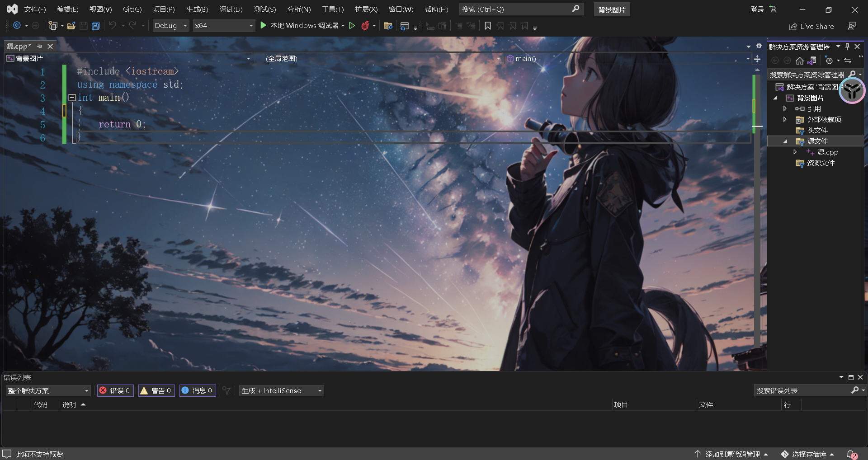Open the 工具(T) menu
868x460 pixels.
click(x=333, y=9)
